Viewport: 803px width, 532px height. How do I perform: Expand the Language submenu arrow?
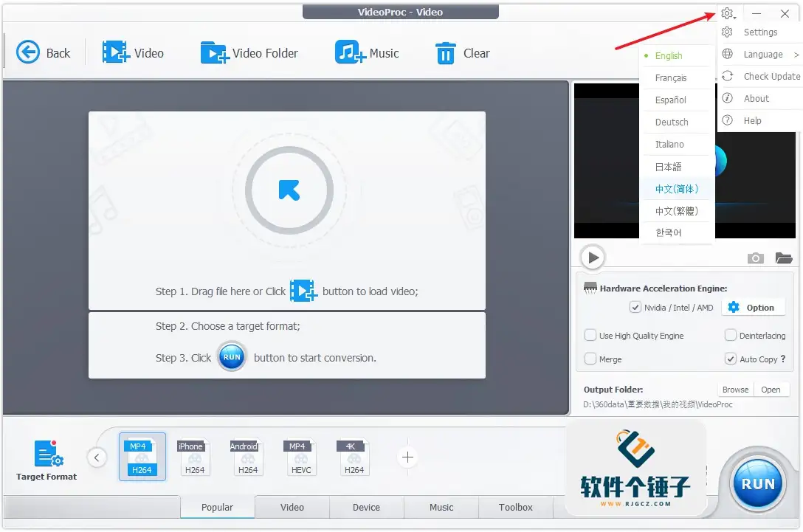click(796, 53)
